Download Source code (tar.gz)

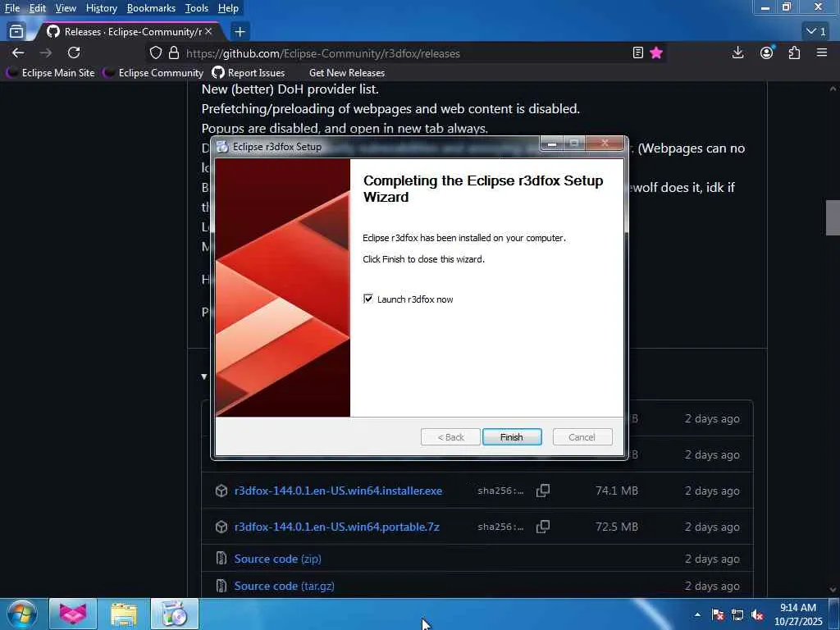pos(285,586)
